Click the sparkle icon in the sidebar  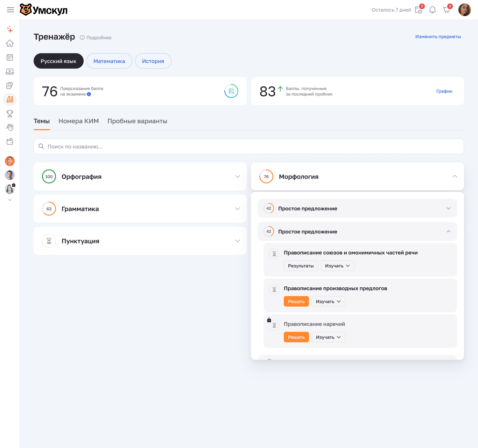[10, 29]
